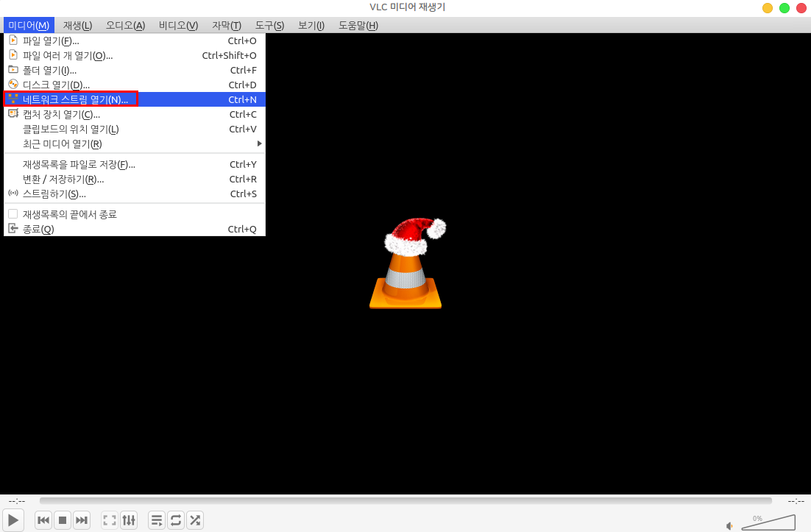
Task: Show the playlist icon
Action: pyautogui.click(x=157, y=520)
